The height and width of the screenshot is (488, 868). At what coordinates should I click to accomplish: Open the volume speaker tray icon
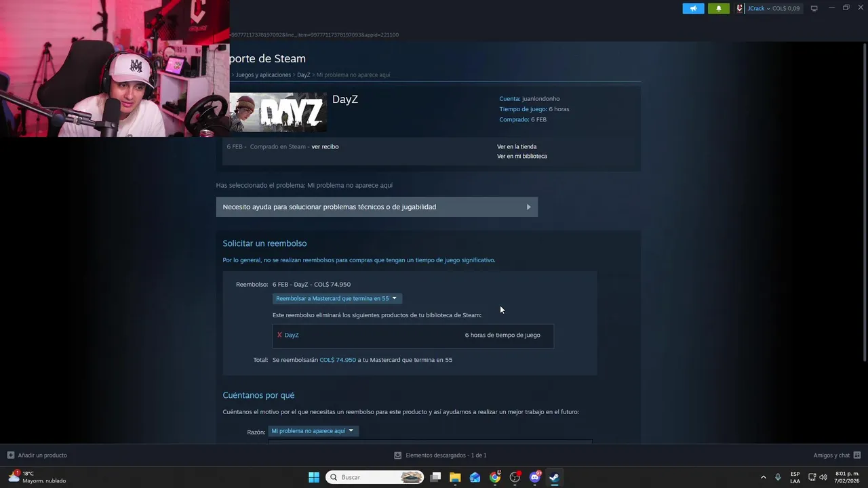pyautogui.click(x=823, y=477)
